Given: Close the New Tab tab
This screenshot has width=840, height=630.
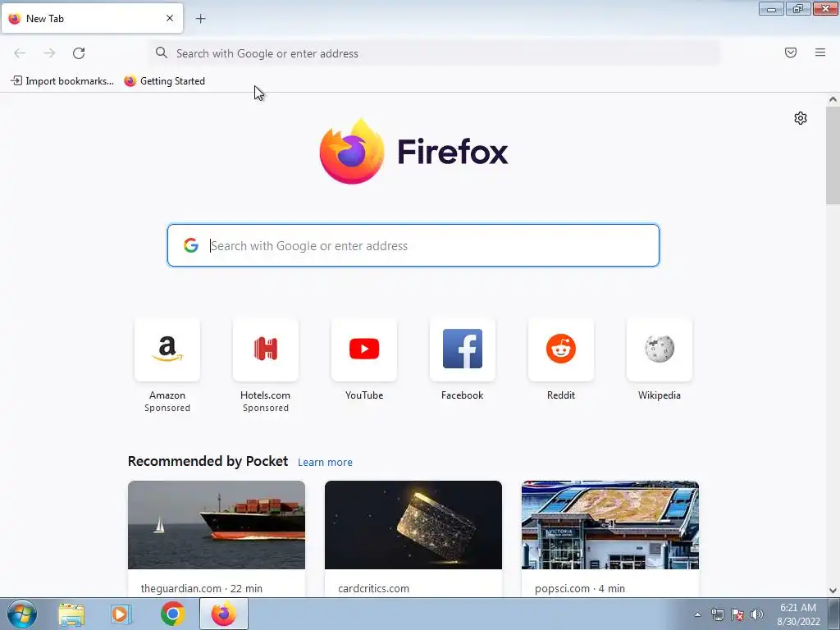Looking at the screenshot, I should pyautogui.click(x=170, y=18).
